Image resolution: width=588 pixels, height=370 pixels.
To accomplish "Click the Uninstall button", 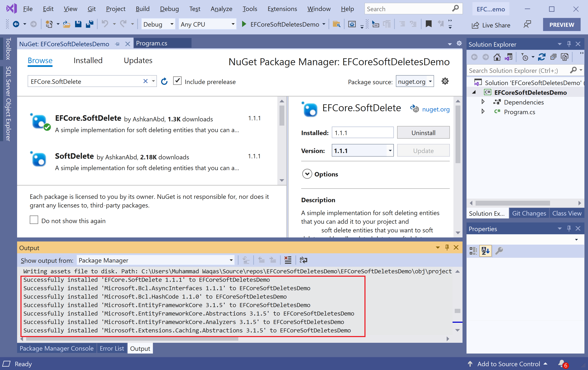I will [x=423, y=133].
